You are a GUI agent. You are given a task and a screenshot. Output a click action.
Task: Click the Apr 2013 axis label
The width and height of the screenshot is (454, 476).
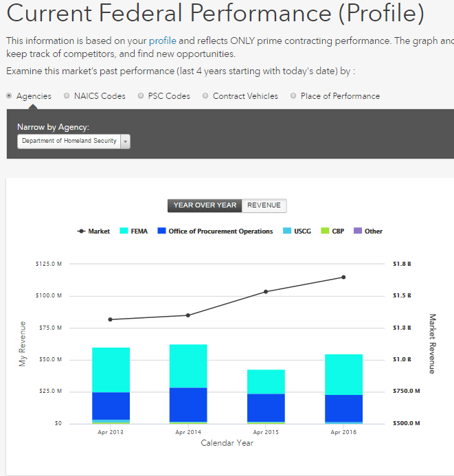(111, 432)
